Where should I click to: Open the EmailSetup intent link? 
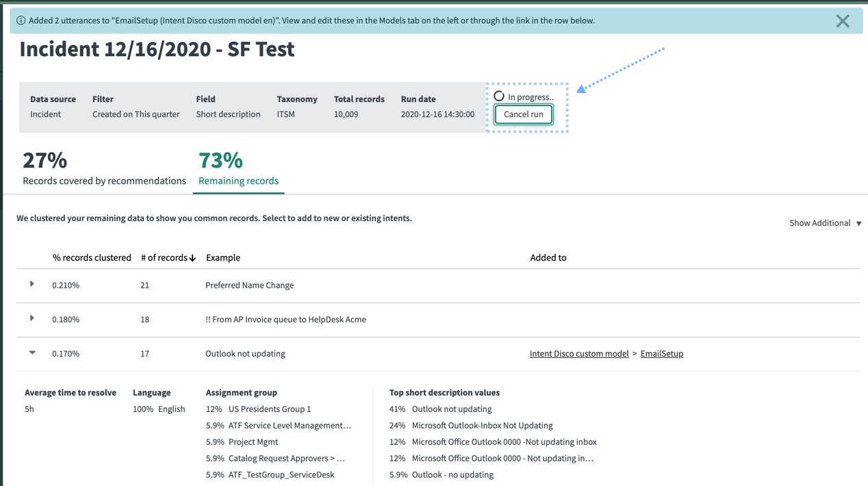coord(662,354)
